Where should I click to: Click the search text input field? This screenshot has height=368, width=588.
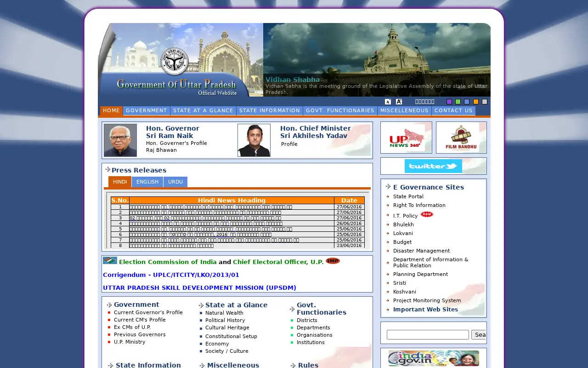[428, 335]
